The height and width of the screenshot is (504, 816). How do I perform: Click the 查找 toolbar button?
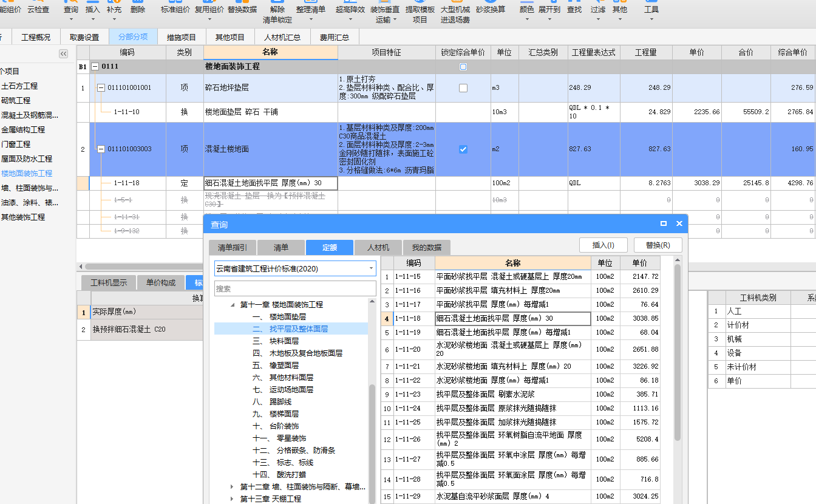click(574, 9)
